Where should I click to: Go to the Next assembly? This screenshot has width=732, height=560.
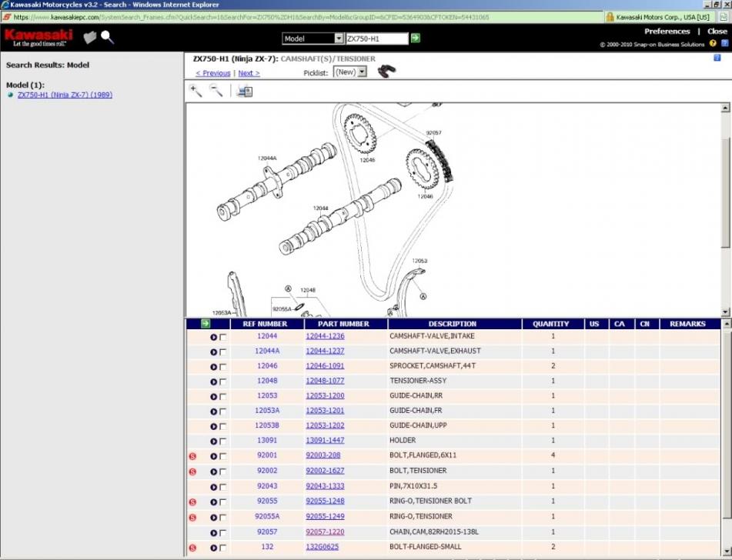coord(249,73)
